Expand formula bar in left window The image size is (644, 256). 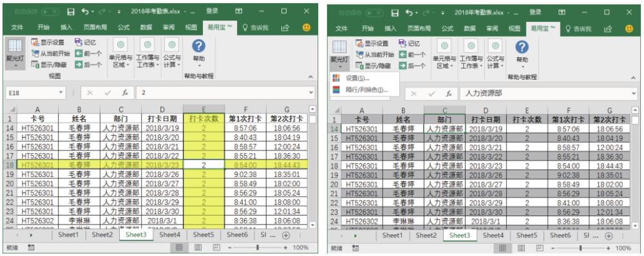pos(311,93)
